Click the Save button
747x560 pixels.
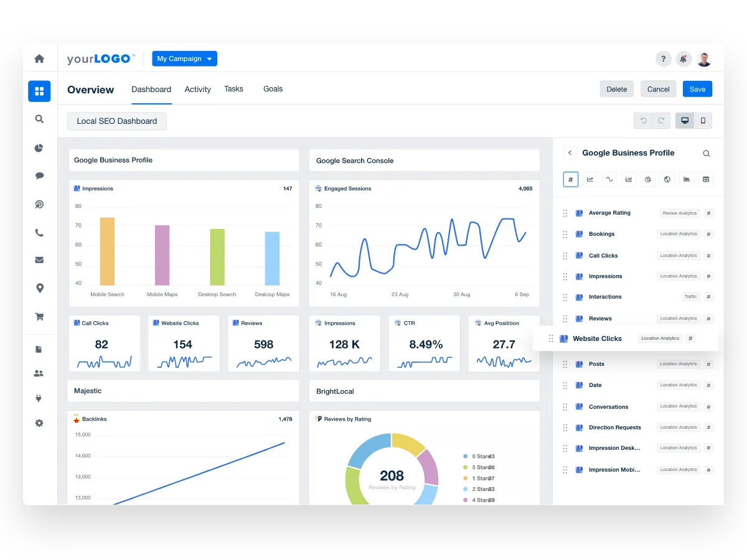[x=697, y=89]
